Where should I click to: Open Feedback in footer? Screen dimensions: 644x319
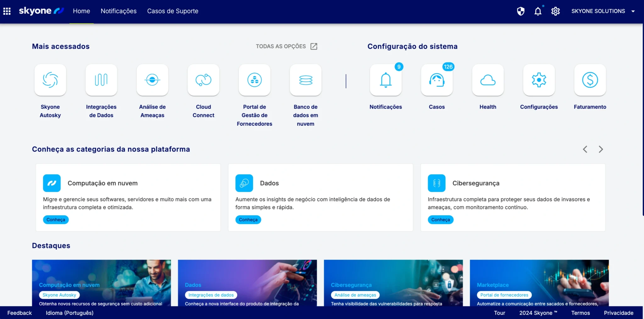tap(19, 313)
